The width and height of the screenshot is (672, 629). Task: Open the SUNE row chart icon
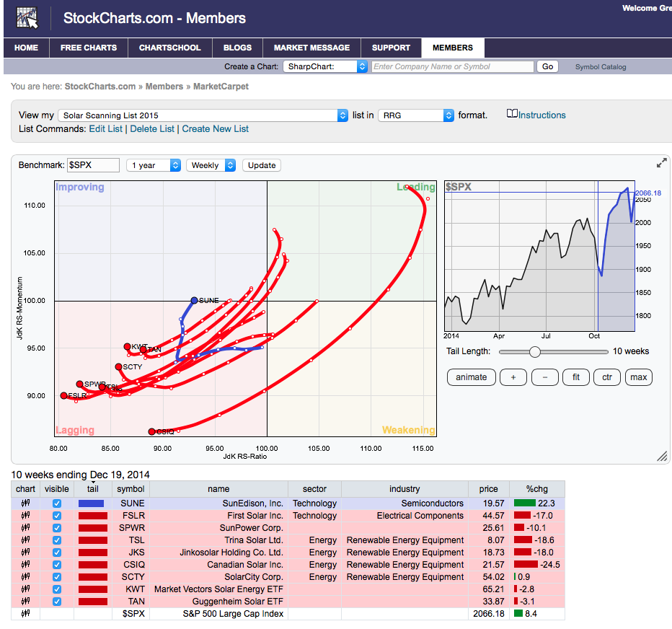25,503
